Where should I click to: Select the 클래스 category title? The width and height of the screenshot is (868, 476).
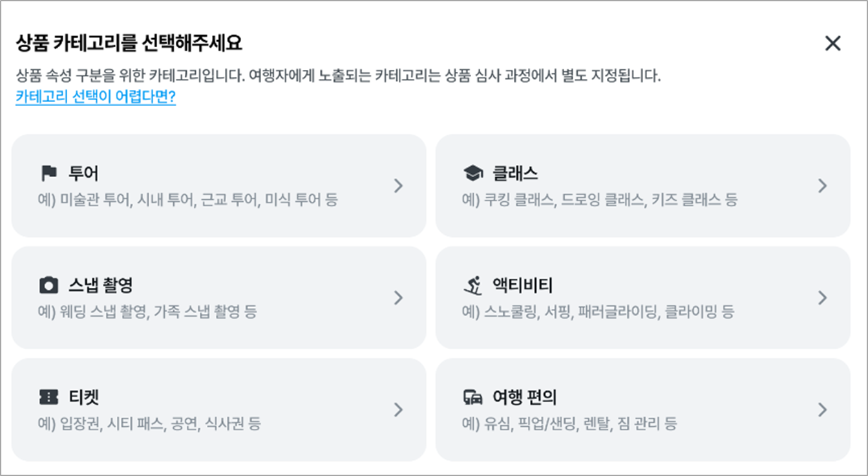tap(515, 173)
